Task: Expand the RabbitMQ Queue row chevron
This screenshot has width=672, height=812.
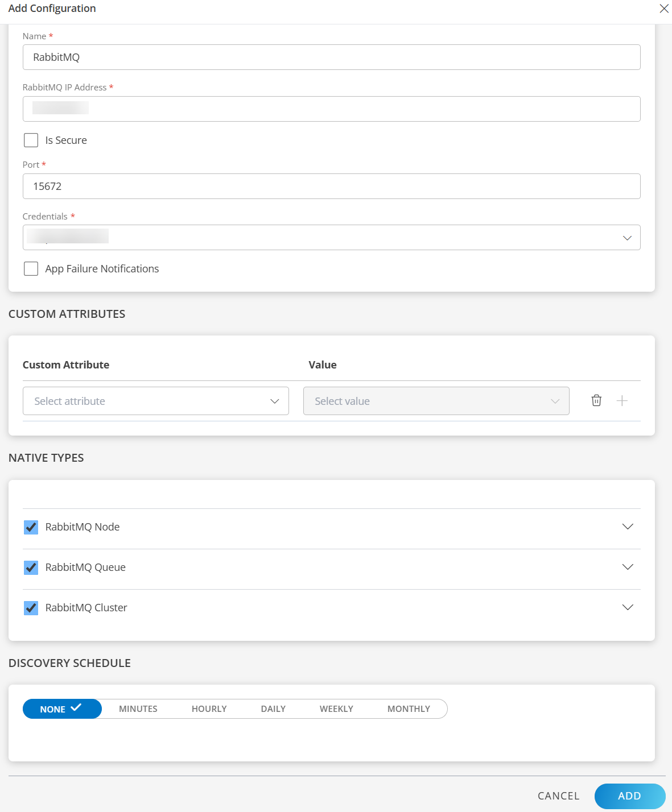Action: coord(628,567)
